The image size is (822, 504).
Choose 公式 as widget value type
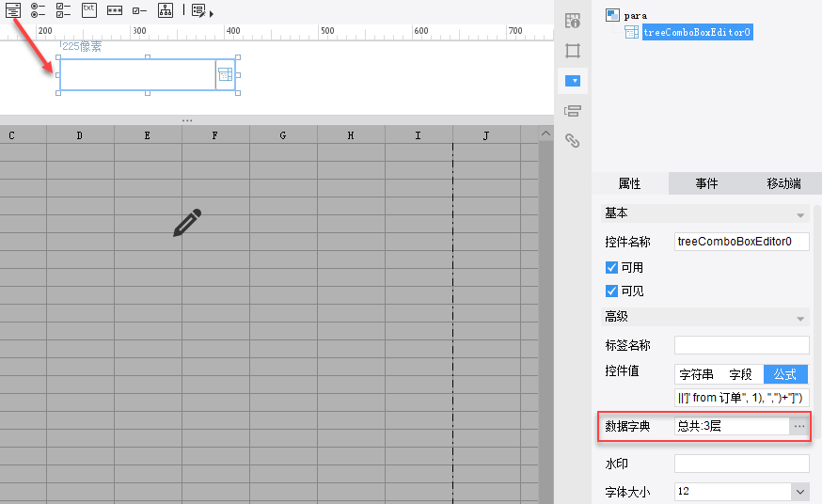[785, 374]
